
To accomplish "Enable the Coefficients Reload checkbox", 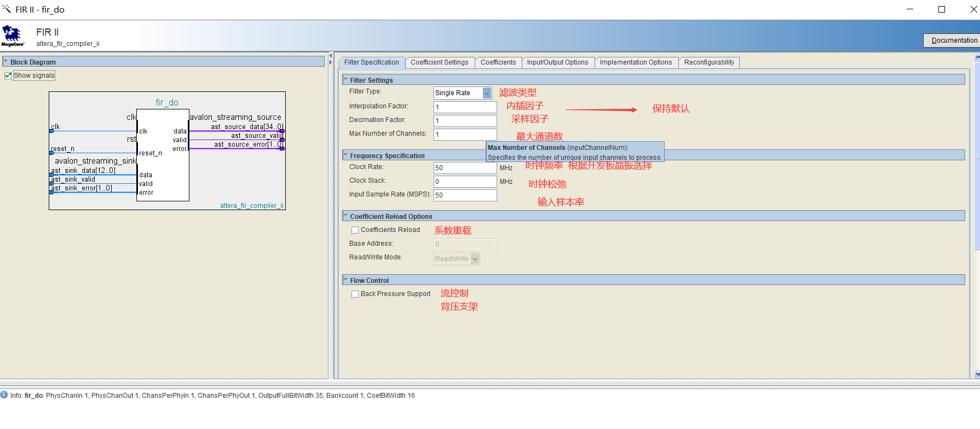I will click(355, 230).
